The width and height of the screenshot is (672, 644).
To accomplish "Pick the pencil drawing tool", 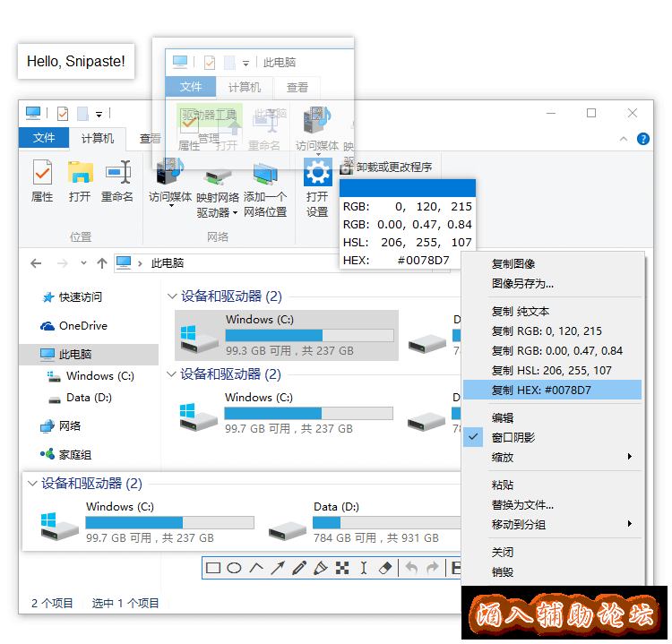I will tap(299, 568).
